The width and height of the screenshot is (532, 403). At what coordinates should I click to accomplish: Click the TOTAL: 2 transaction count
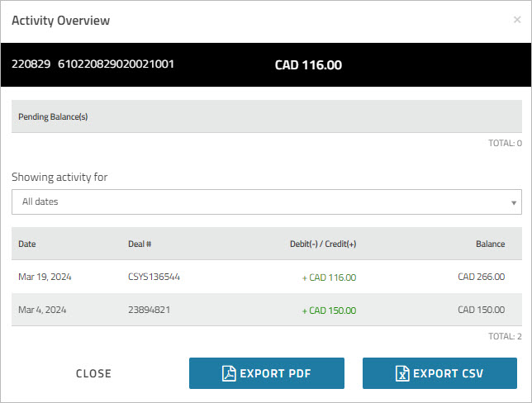click(x=506, y=336)
